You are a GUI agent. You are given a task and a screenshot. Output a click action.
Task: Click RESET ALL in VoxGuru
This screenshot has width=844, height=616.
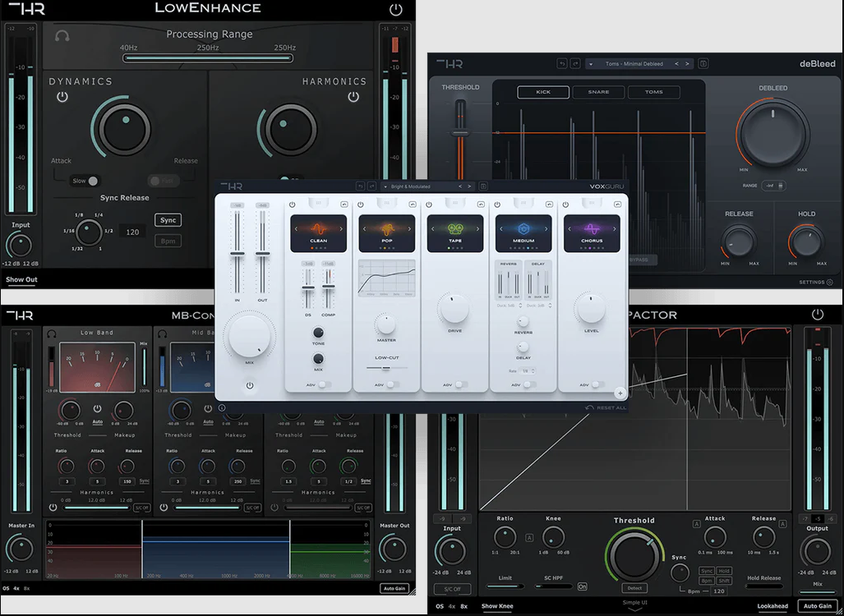606,408
